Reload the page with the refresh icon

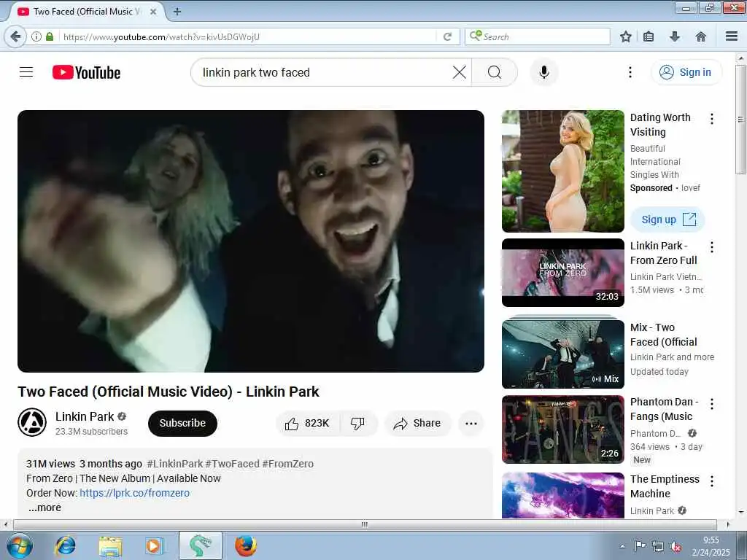pos(447,36)
